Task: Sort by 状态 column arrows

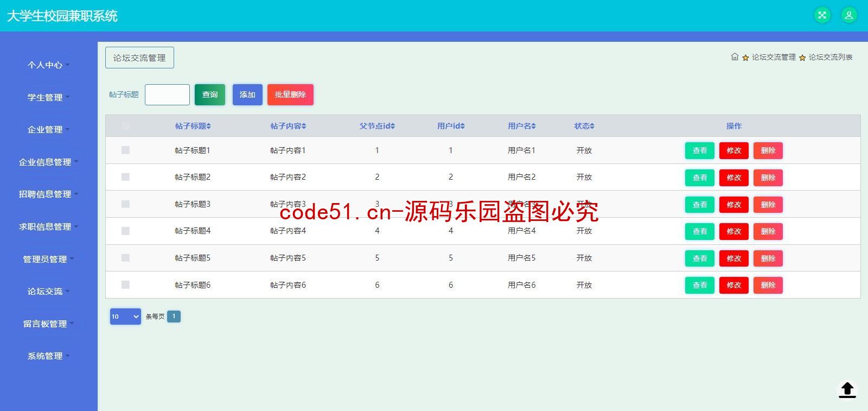Action: tap(592, 126)
